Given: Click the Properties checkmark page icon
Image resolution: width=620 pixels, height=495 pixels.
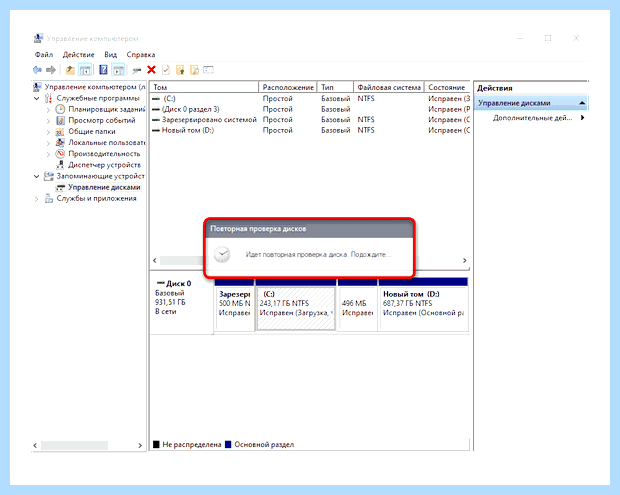Looking at the screenshot, I should click(166, 70).
